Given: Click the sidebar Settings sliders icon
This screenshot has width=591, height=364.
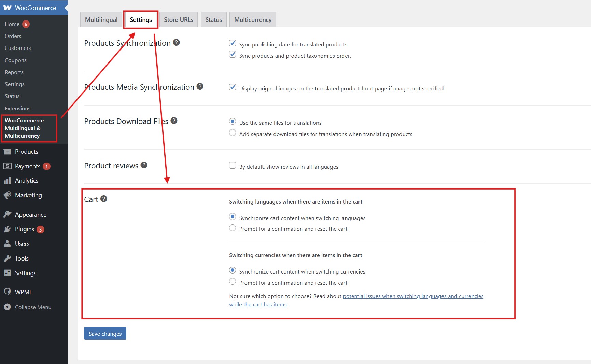Looking at the screenshot, I should pos(7,273).
